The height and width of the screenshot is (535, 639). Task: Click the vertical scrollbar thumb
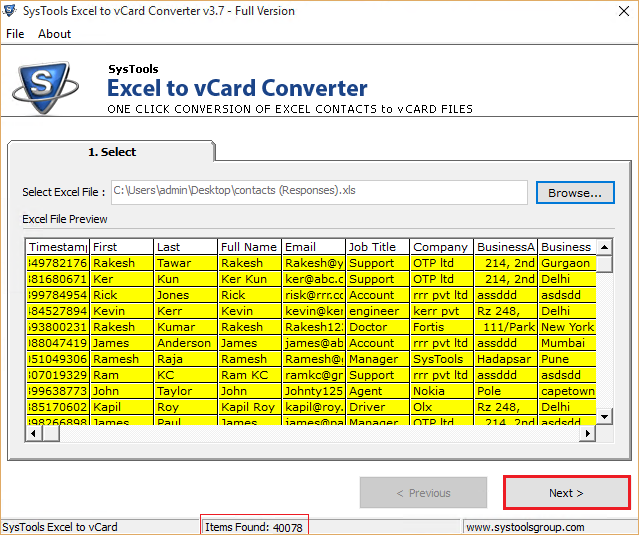click(x=604, y=264)
